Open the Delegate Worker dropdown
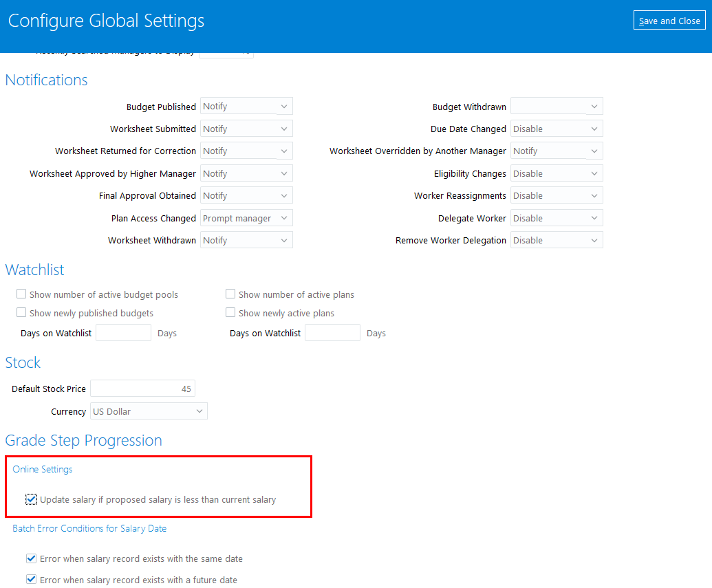712x588 pixels. click(x=557, y=218)
